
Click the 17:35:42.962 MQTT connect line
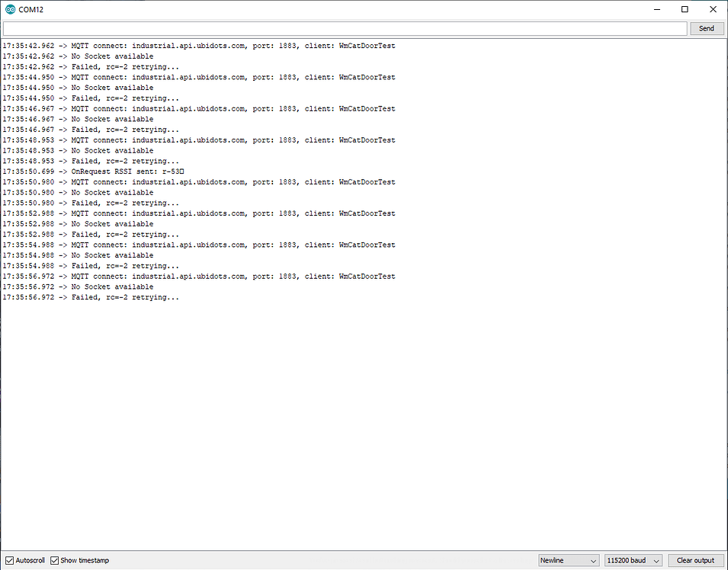point(199,46)
